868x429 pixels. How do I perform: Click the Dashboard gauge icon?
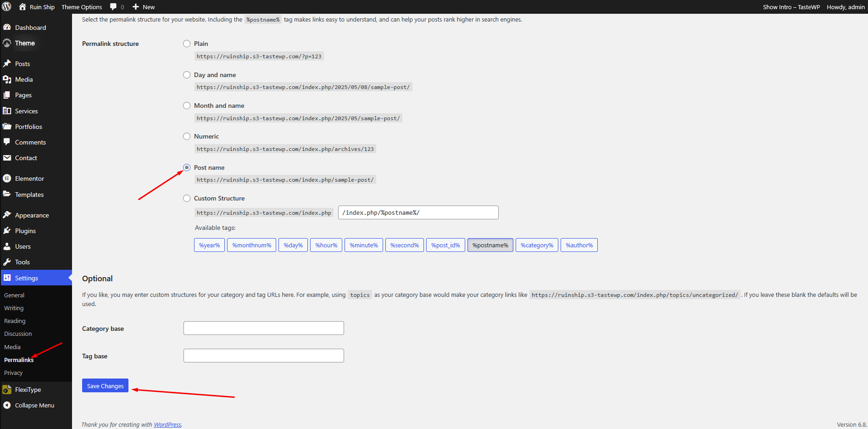click(7, 28)
